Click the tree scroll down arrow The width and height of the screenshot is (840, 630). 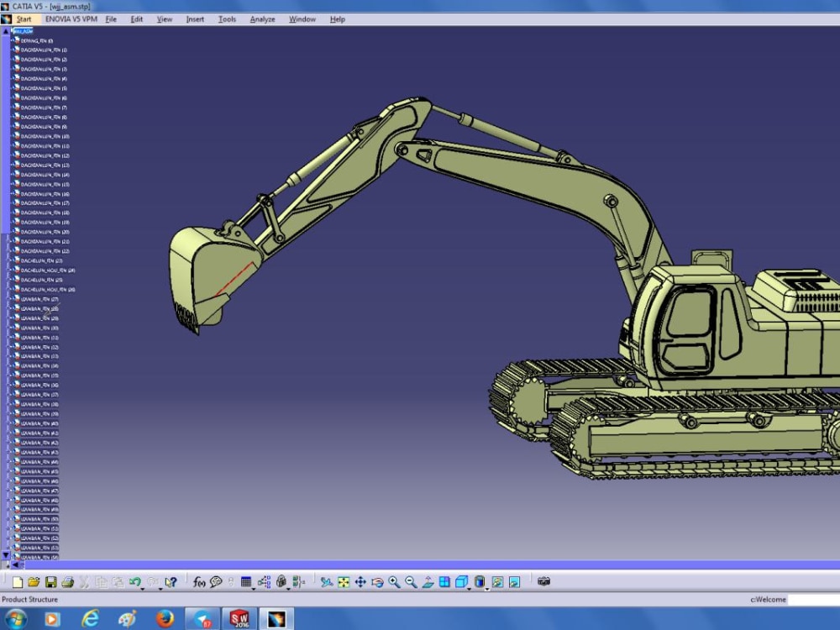pos(5,555)
